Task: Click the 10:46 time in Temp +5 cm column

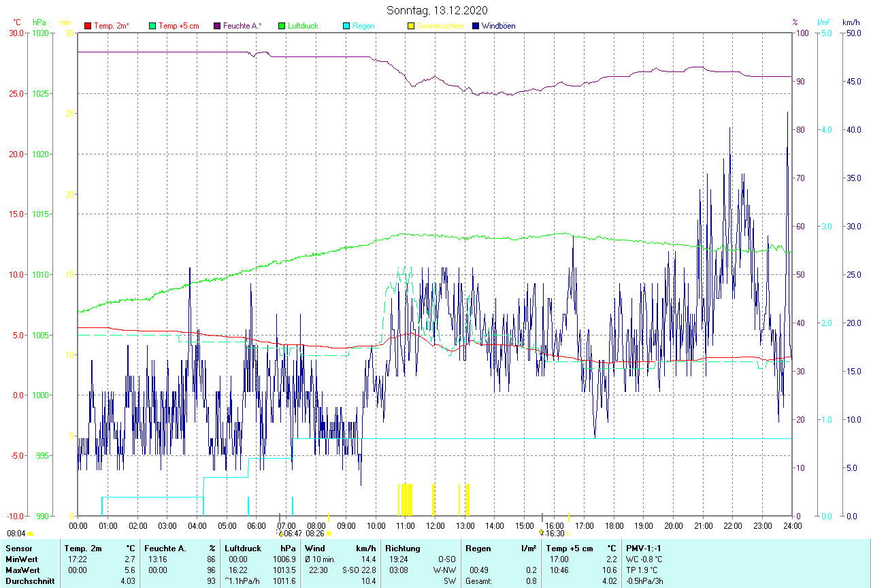Action: point(559,570)
